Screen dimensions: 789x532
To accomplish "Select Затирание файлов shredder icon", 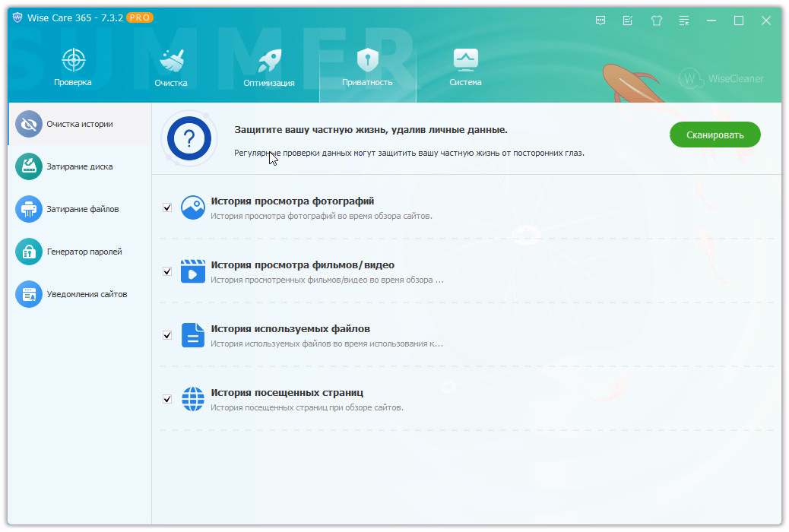I will 29,209.
